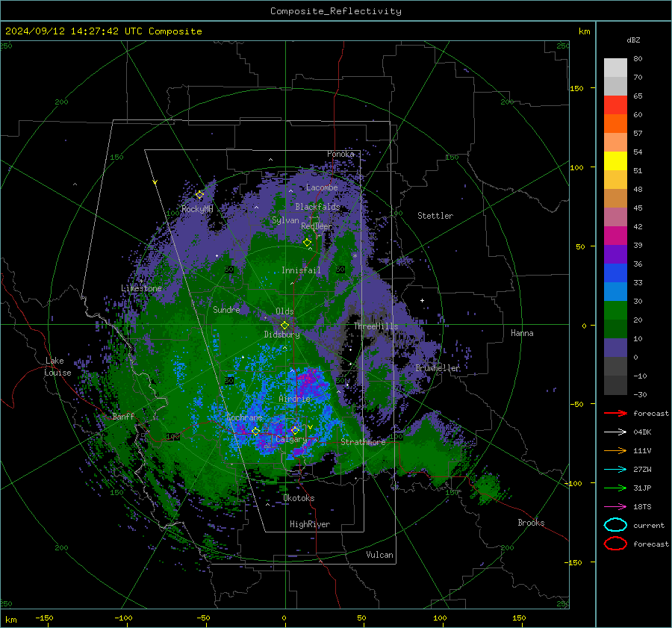Select the red 65–60 dBZ swatch
Image resolution: width=672 pixels, height=628 pixels.
[615, 105]
